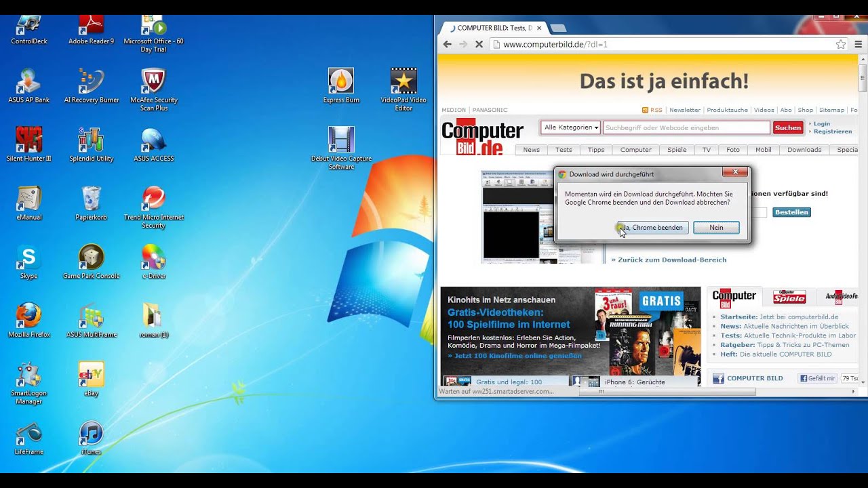
Task: Click the Registrieren link
Action: click(x=833, y=131)
